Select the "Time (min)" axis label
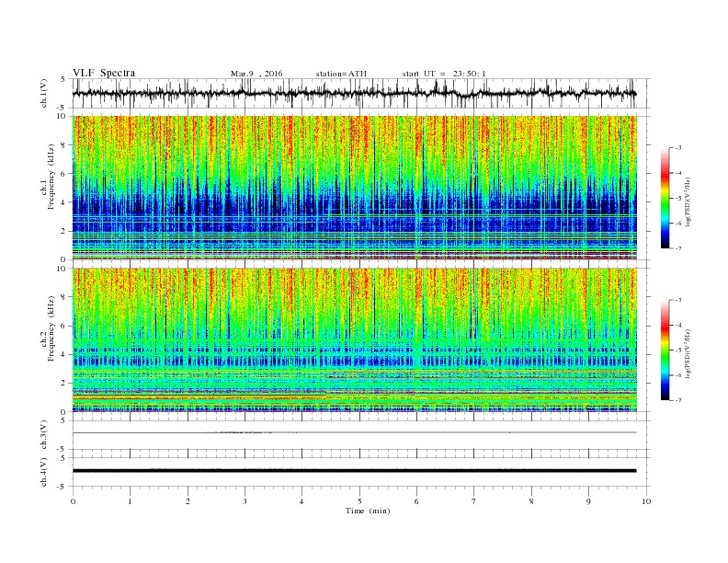The height and width of the screenshot is (563, 728). click(x=368, y=511)
